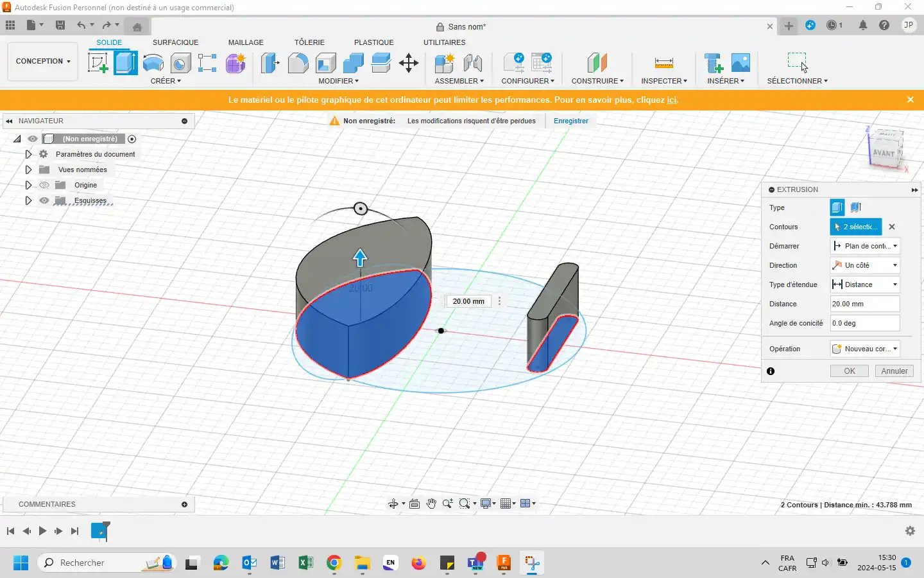This screenshot has height=578, width=924.
Task: Click the Angle de conicité field
Action: point(865,323)
